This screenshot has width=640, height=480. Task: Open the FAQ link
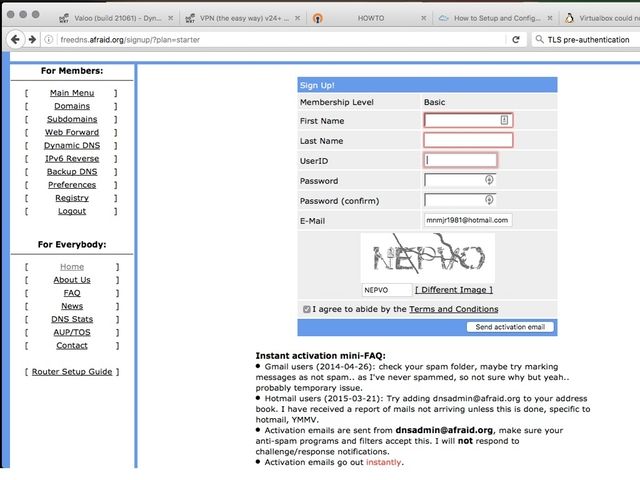72,293
